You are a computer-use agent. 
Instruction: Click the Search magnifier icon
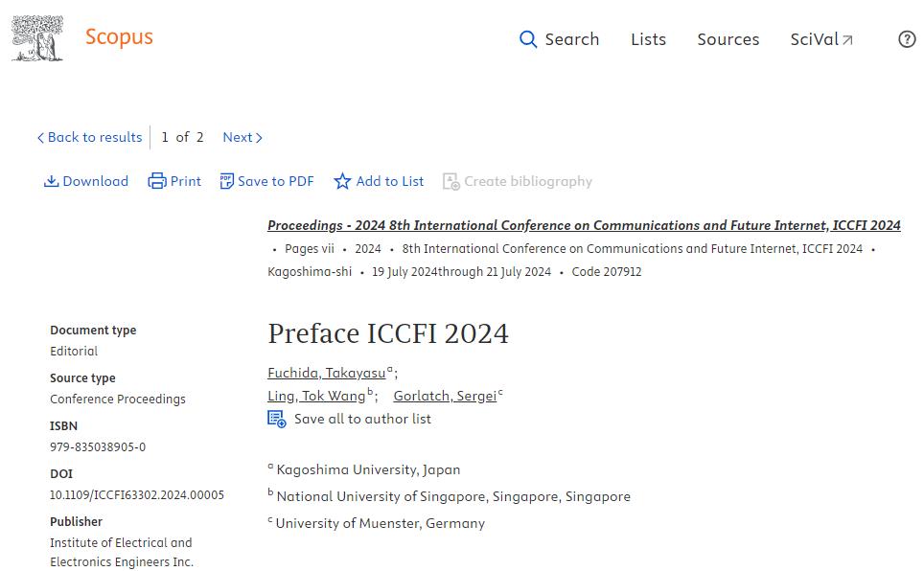pos(528,39)
